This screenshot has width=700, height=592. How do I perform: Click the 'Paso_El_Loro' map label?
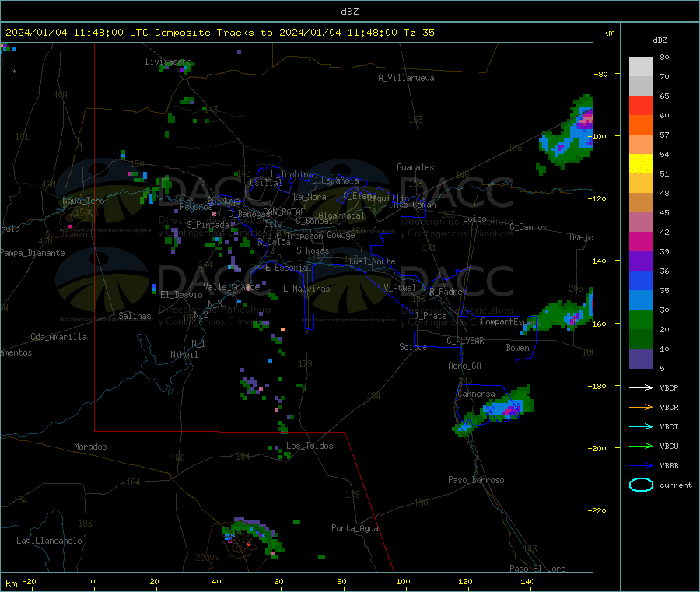[x=537, y=569]
